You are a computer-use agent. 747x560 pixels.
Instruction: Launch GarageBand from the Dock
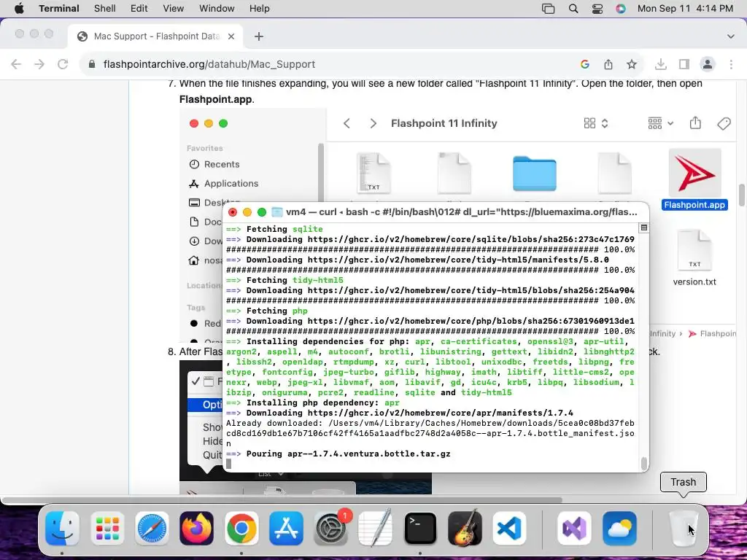(x=465, y=528)
